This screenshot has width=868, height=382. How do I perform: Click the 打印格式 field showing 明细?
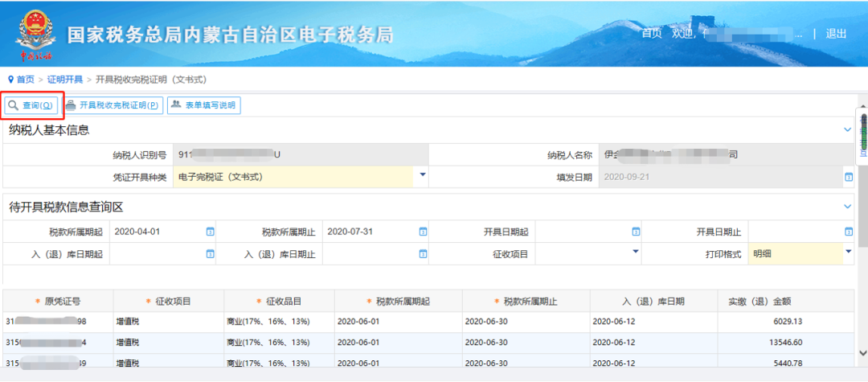coord(796,253)
